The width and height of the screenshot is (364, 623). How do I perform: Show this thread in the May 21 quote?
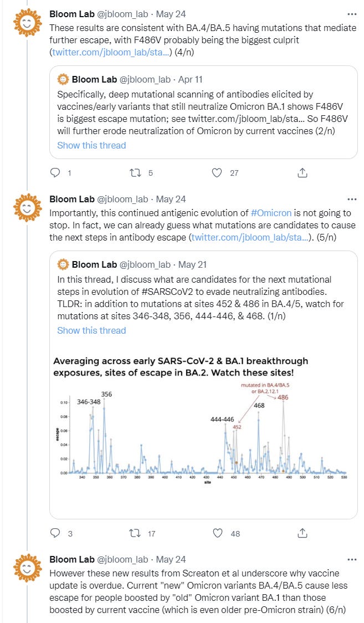(x=91, y=330)
